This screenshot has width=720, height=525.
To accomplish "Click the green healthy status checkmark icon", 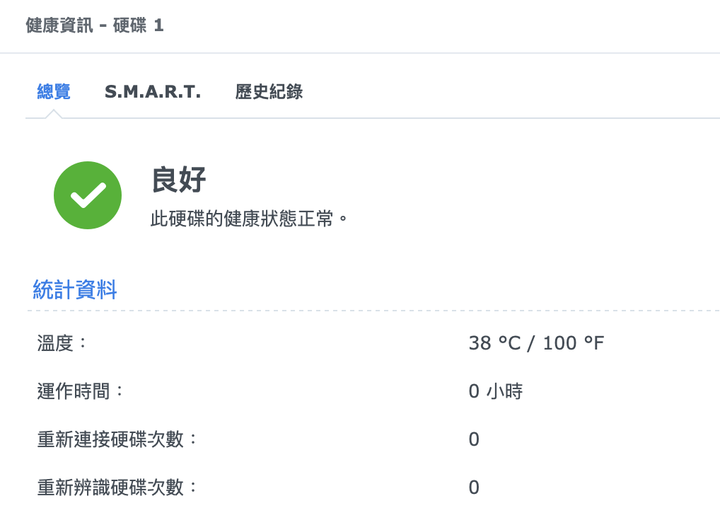I will click(88, 195).
